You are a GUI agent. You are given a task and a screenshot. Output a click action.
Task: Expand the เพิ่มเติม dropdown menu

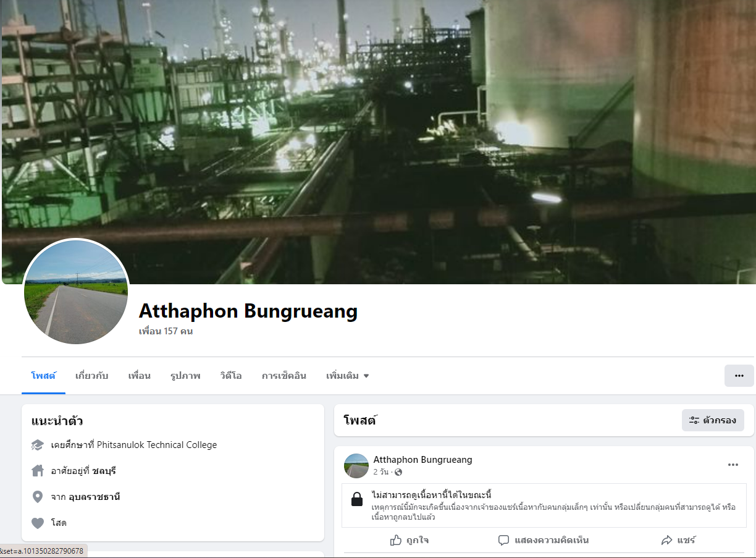[348, 376]
